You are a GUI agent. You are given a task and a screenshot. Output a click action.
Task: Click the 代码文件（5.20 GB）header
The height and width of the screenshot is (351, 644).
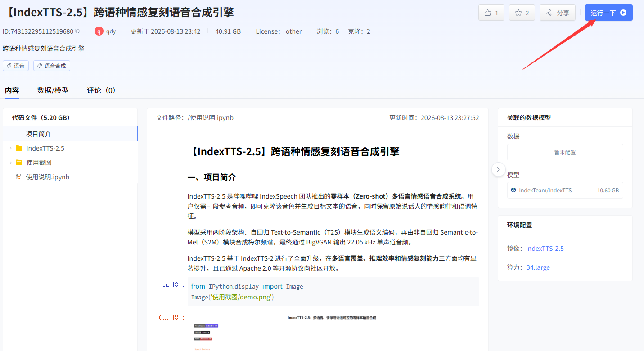(41, 118)
